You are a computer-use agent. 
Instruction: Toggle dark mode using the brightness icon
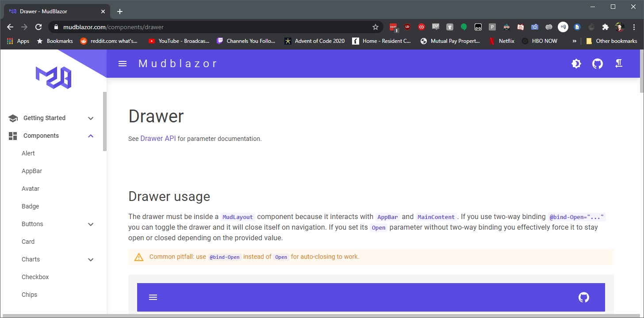coord(576,64)
